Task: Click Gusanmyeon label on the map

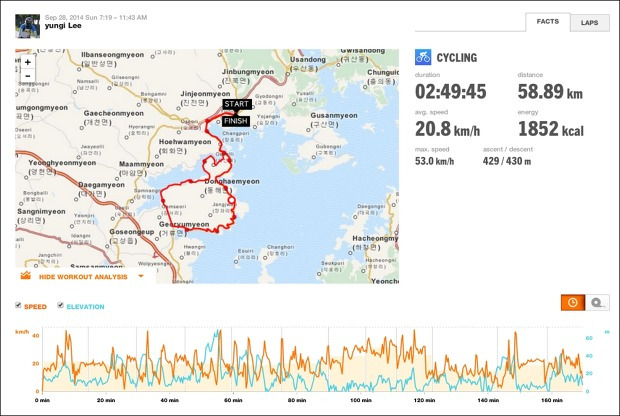Action: [x=334, y=115]
